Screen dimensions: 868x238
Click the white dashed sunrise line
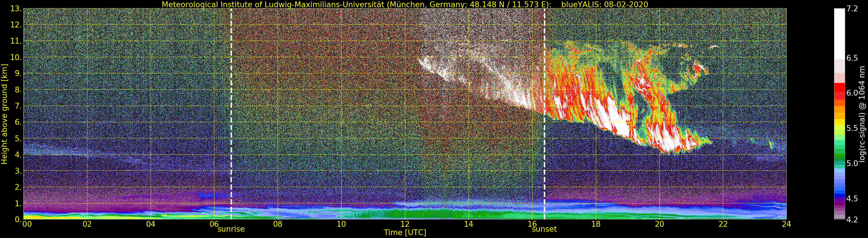[x=231, y=114]
